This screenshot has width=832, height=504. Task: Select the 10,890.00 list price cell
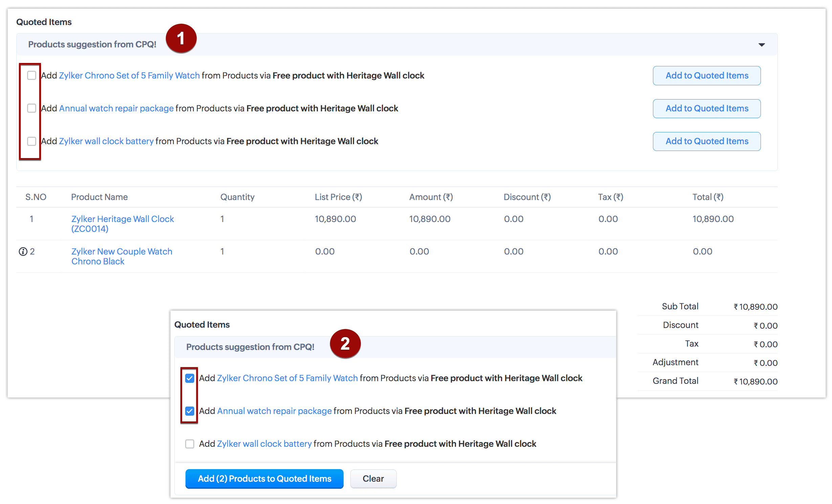point(335,219)
